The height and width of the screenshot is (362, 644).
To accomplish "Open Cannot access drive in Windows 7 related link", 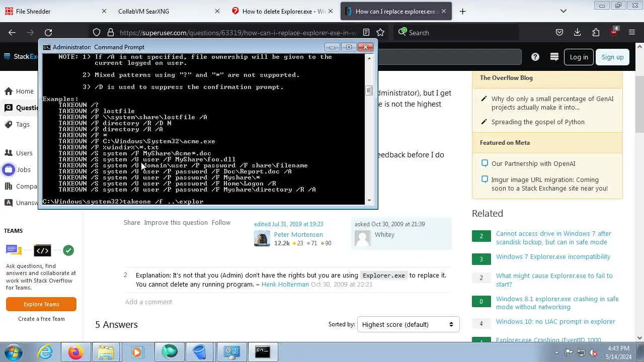I will pos(553,238).
